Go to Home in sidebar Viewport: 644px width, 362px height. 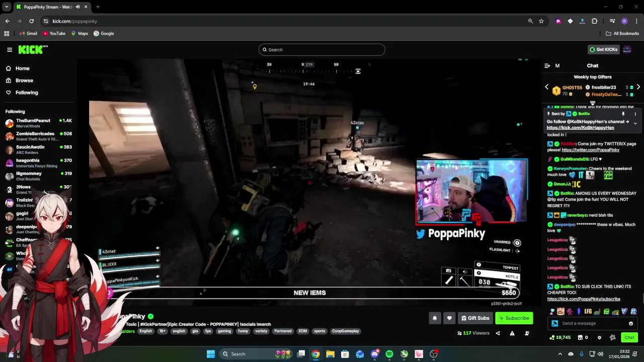coord(18,68)
